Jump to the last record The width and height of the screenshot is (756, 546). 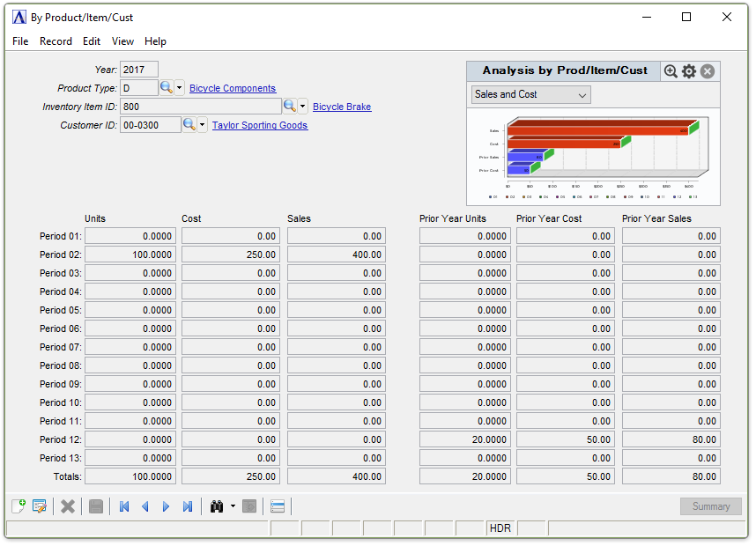point(187,506)
